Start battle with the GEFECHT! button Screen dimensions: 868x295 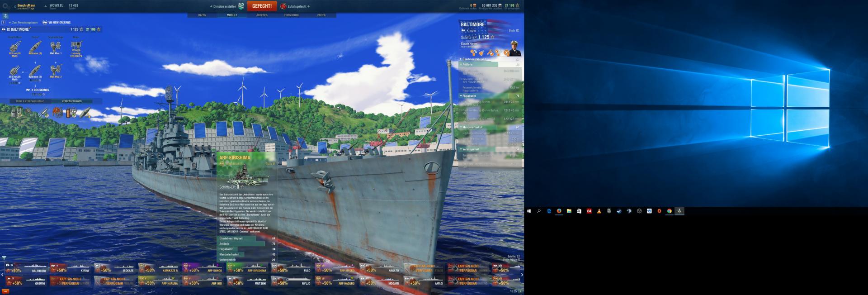[x=262, y=6]
